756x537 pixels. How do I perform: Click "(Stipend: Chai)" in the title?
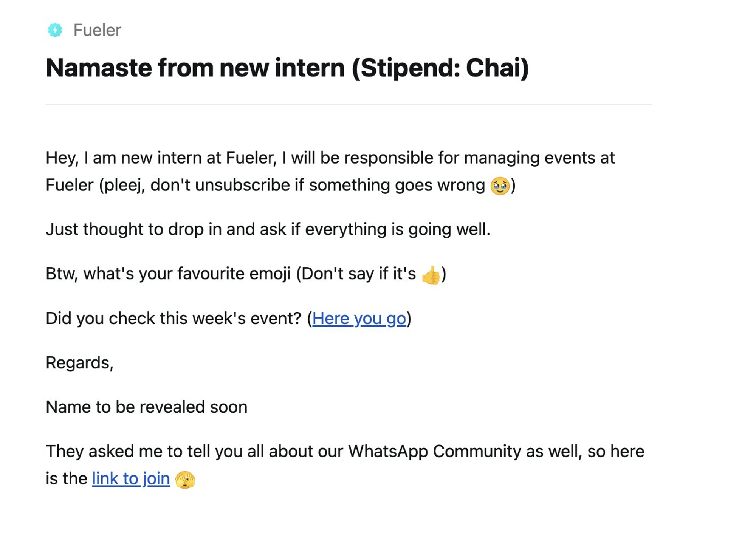coord(440,68)
